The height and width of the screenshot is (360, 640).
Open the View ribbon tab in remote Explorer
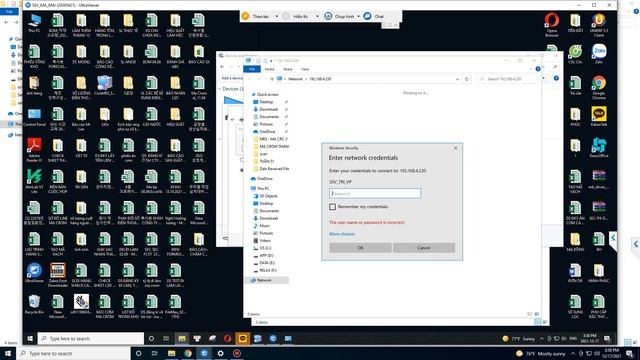pos(305,69)
